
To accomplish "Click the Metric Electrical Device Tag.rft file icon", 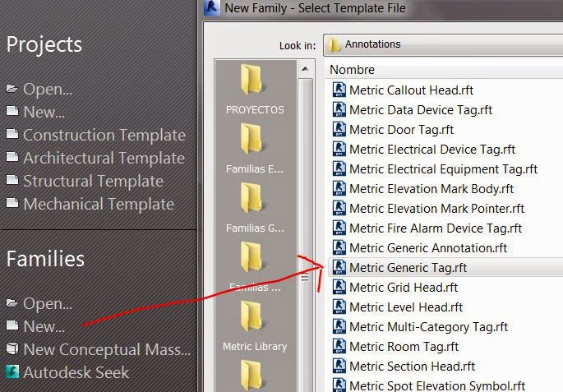I will 339,149.
